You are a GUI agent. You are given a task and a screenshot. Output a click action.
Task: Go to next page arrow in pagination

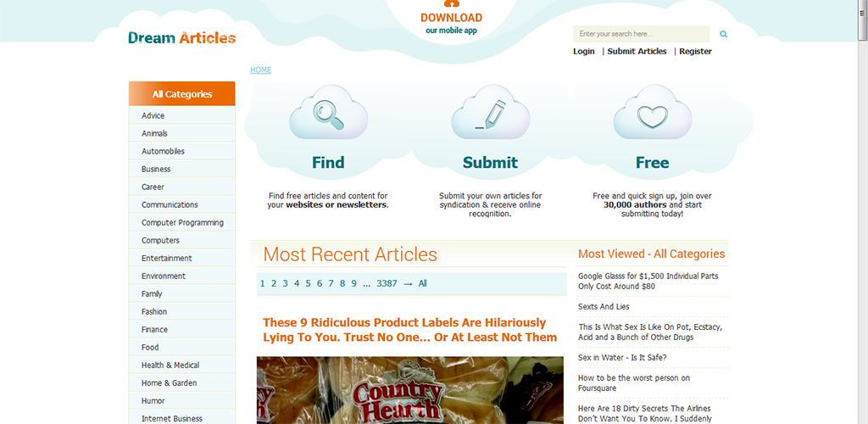tap(408, 283)
